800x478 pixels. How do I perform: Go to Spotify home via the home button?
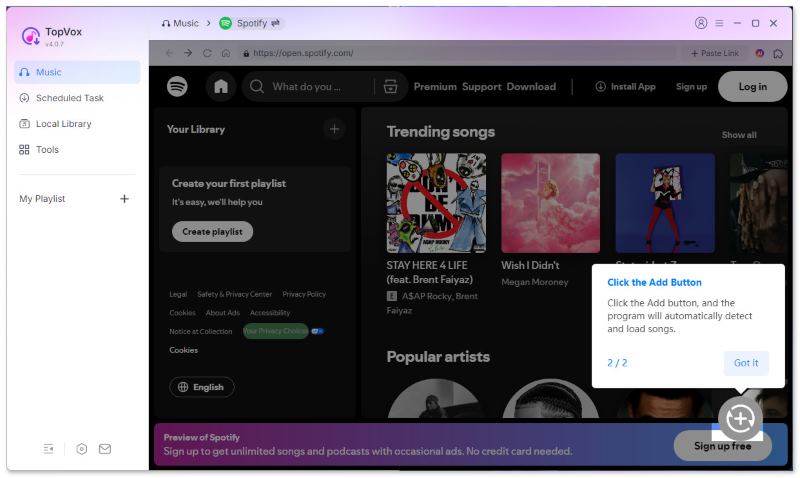tap(221, 87)
